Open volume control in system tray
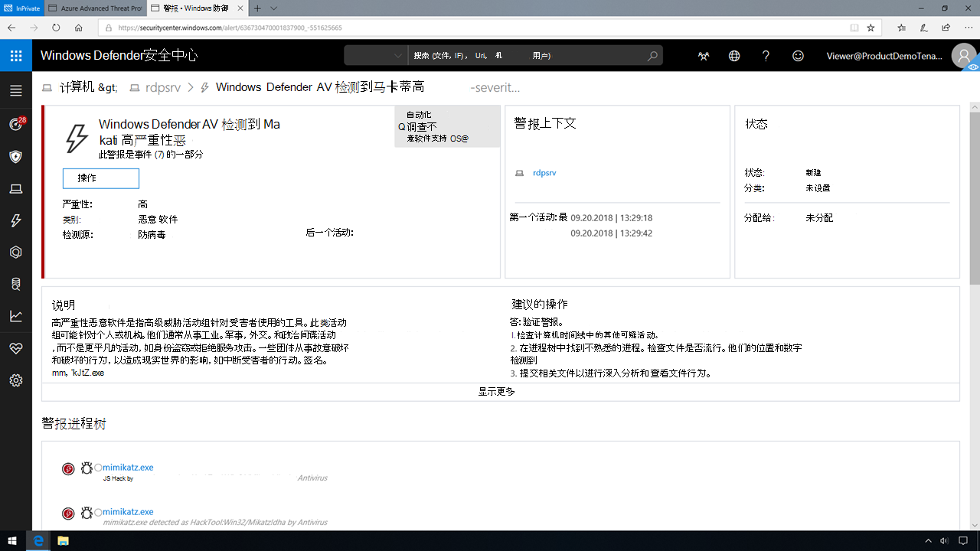This screenshot has width=980, height=551. point(945,540)
